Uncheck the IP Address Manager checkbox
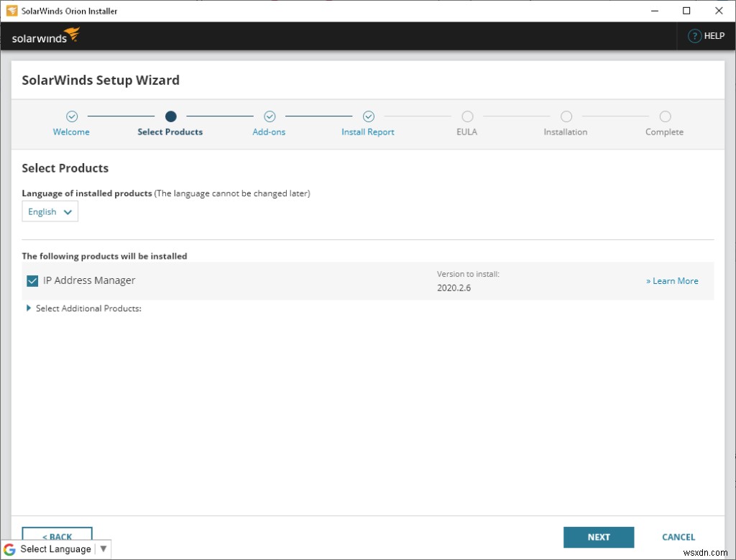736x560 pixels. (x=32, y=281)
